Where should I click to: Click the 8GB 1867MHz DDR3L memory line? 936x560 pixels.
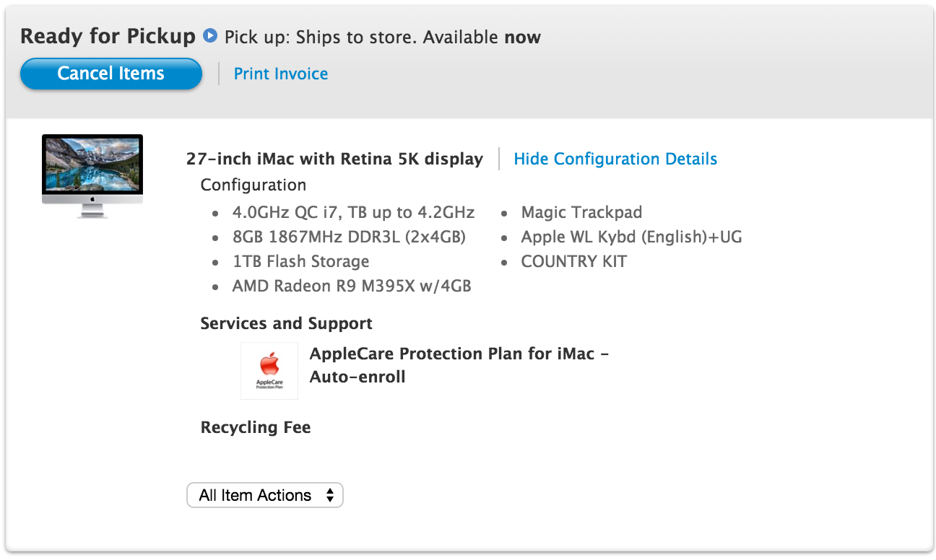click(349, 237)
